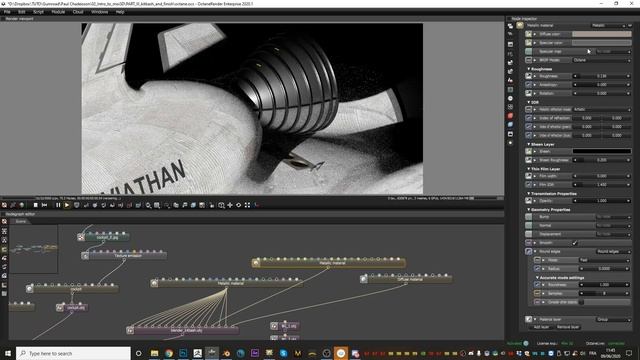Click the Type here to search box
Viewport: 640px width, 360px height.
tap(73, 353)
